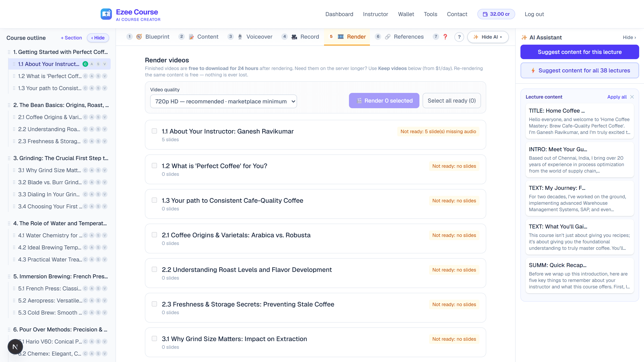Hide the AI Assistant panel
This screenshot has width=644, height=362.
pos(629,37)
